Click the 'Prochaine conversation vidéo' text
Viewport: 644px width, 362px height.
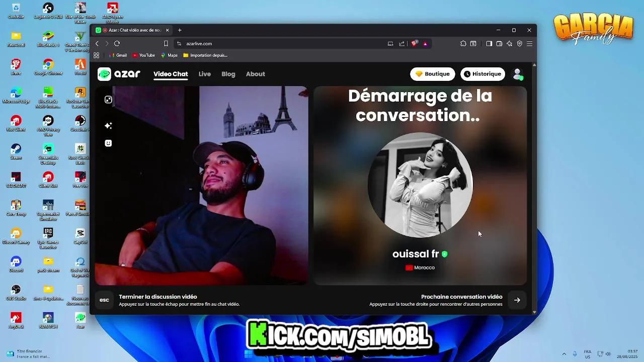(462, 297)
